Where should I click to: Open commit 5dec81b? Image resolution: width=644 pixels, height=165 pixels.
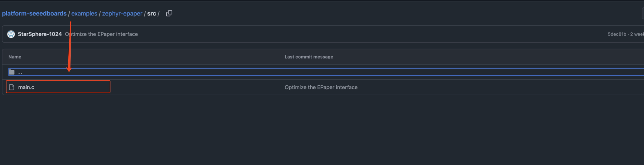(x=617, y=34)
